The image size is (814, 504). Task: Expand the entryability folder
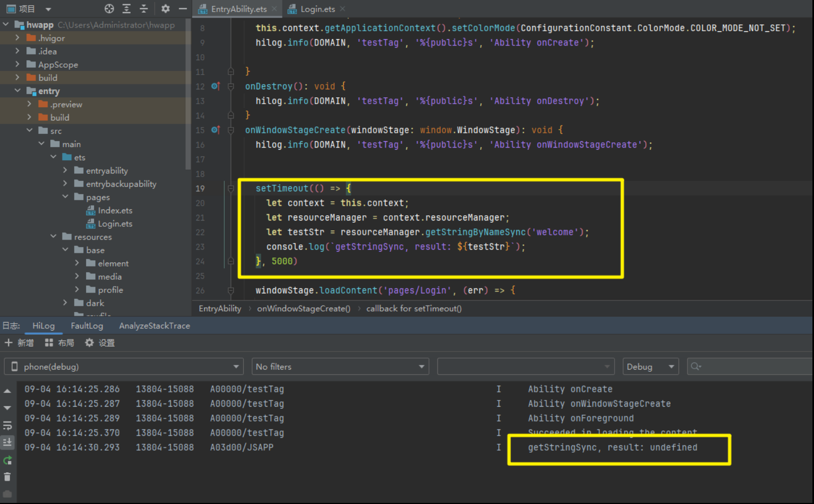coord(65,170)
